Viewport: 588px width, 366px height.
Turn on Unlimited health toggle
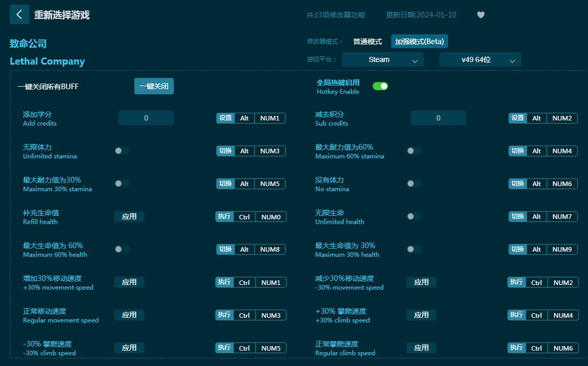click(414, 216)
